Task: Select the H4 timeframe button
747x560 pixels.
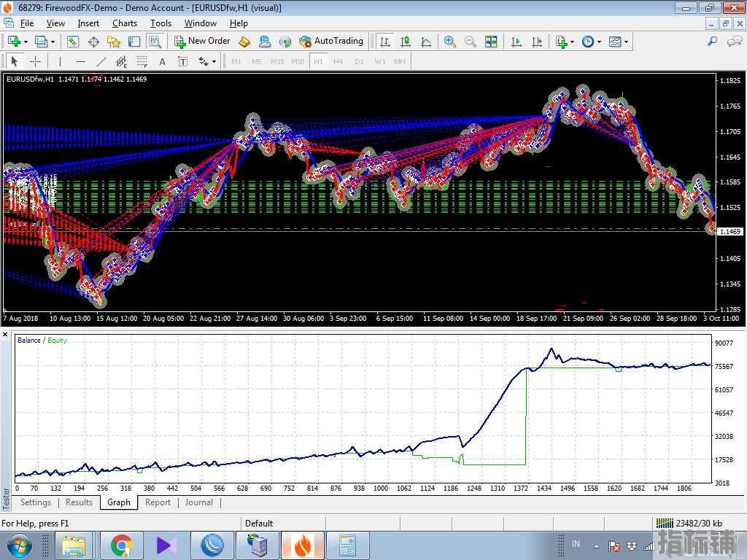Action: (338, 62)
